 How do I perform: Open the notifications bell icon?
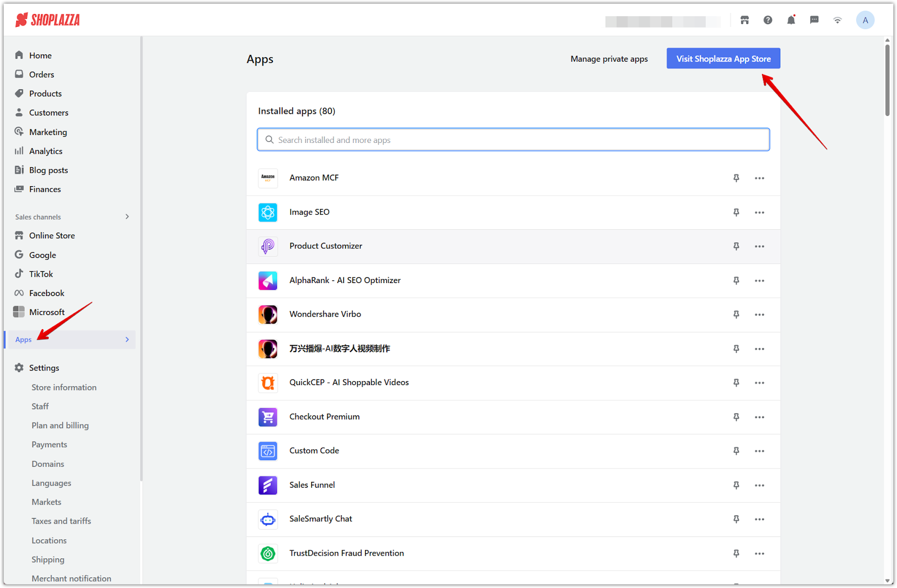791,20
